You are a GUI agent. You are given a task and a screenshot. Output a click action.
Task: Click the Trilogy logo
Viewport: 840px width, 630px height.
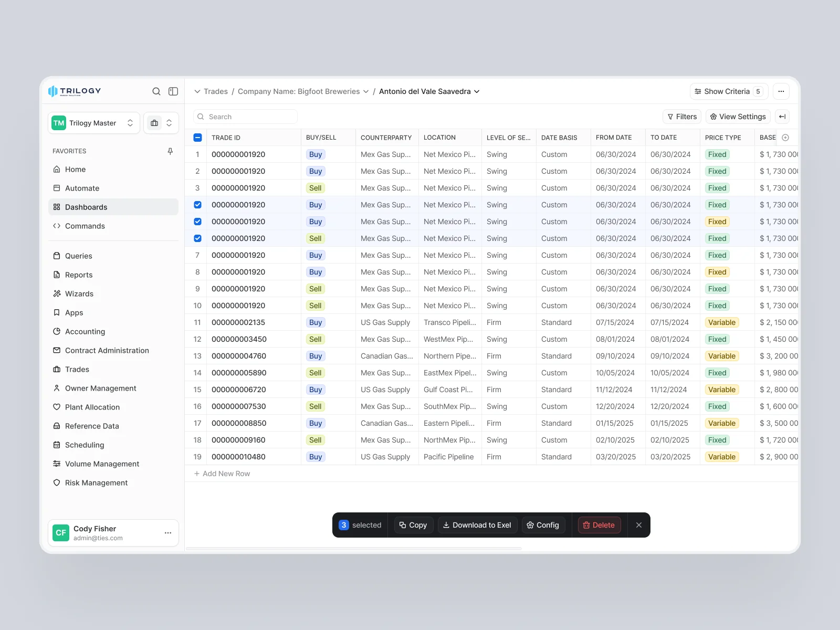[x=75, y=91]
